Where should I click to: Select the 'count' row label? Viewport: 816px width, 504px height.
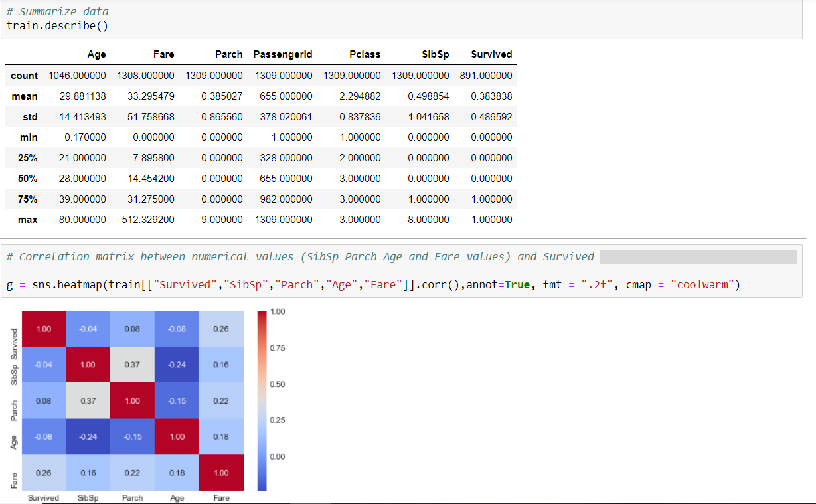(24, 76)
